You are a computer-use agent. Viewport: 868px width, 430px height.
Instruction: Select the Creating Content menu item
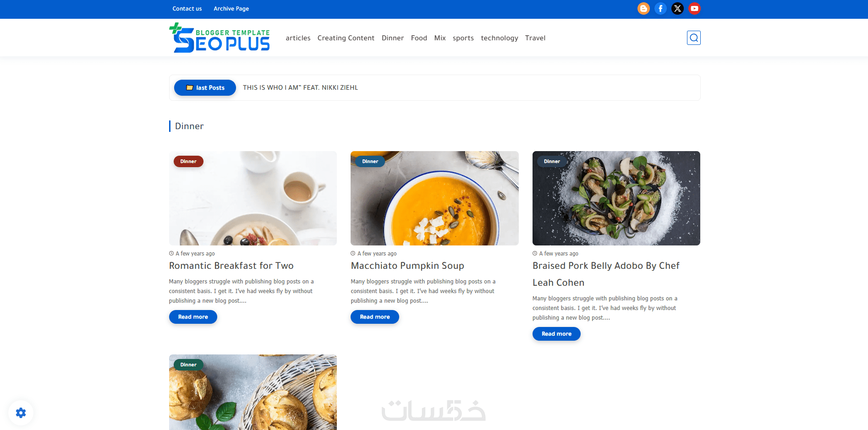tap(346, 38)
